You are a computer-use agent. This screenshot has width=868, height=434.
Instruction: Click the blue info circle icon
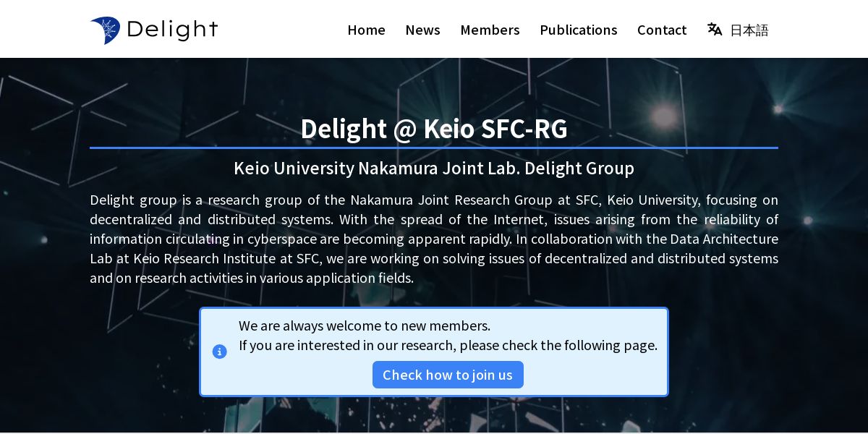click(219, 352)
